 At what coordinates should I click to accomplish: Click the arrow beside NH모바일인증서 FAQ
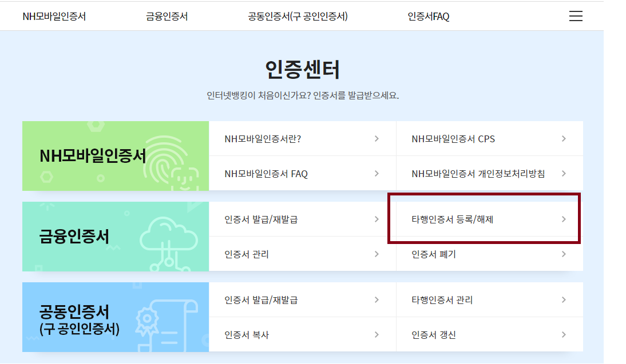pos(377,173)
